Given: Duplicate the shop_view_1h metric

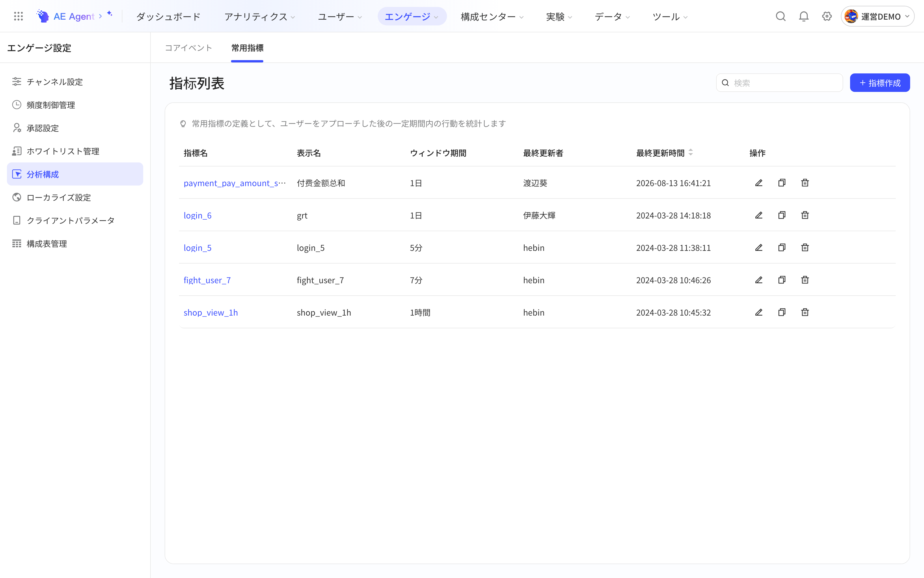Looking at the screenshot, I should point(782,312).
